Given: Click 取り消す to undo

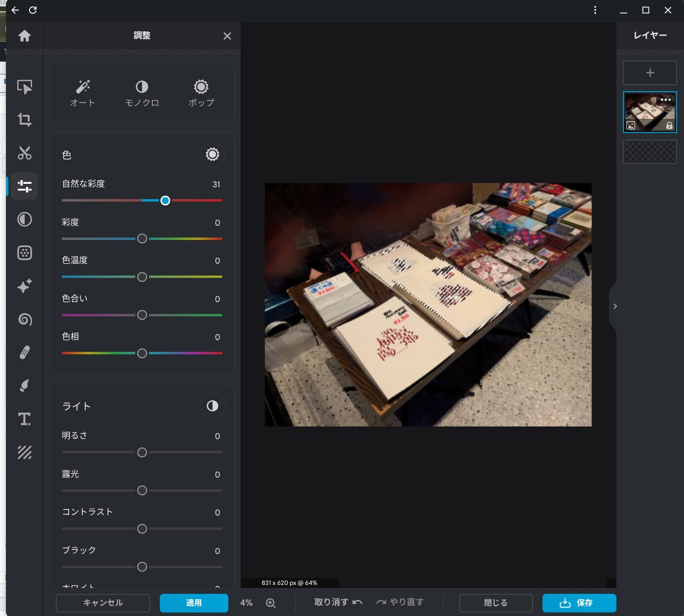Looking at the screenshot, I should tap(338, 602).
